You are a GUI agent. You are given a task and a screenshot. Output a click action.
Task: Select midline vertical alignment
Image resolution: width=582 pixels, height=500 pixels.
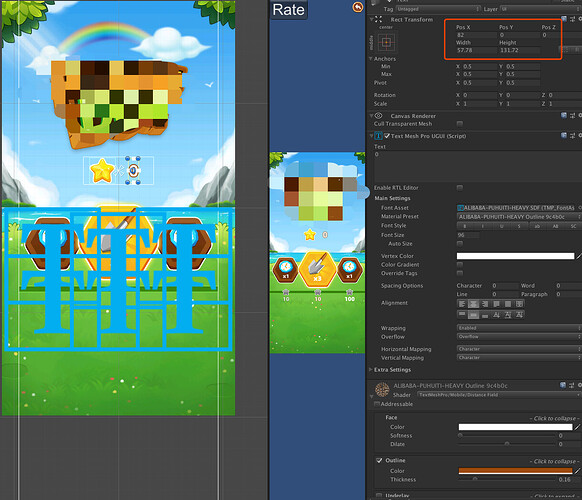tap(508, 315)
